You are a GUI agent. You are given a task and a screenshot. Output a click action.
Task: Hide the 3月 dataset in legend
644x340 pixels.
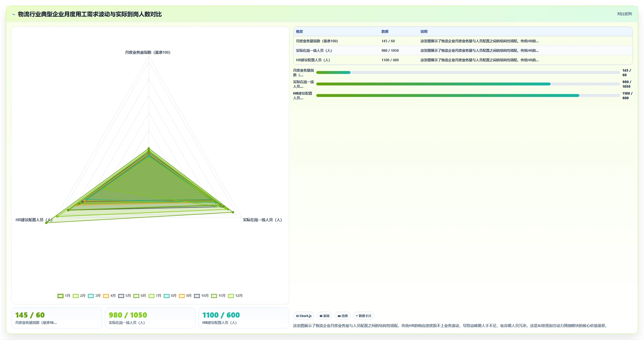94,296
